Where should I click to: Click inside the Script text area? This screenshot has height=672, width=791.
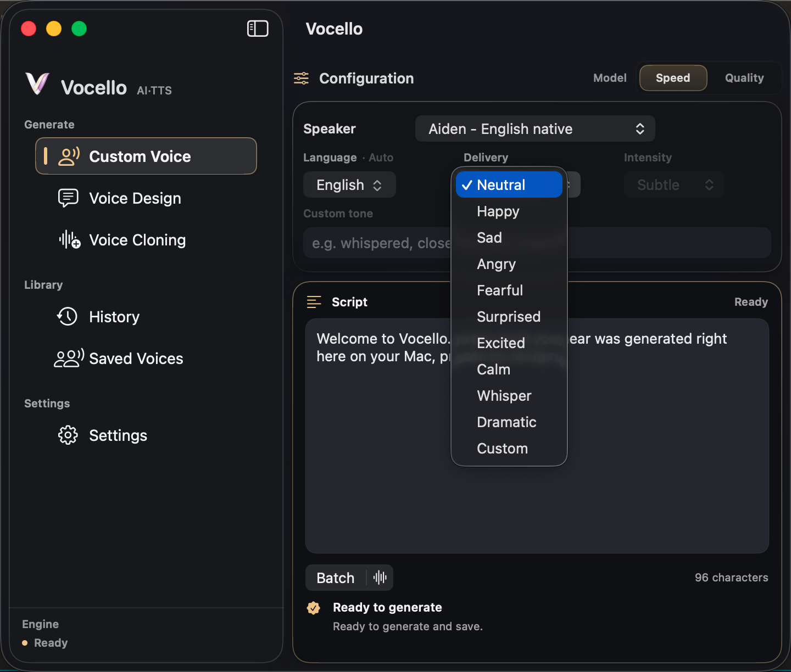point(537,436)
